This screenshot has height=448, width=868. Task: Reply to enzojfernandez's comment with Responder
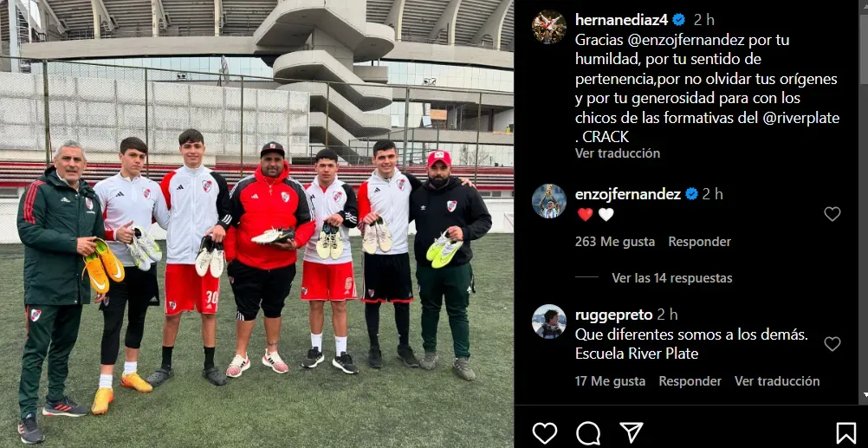coord(699,242)
